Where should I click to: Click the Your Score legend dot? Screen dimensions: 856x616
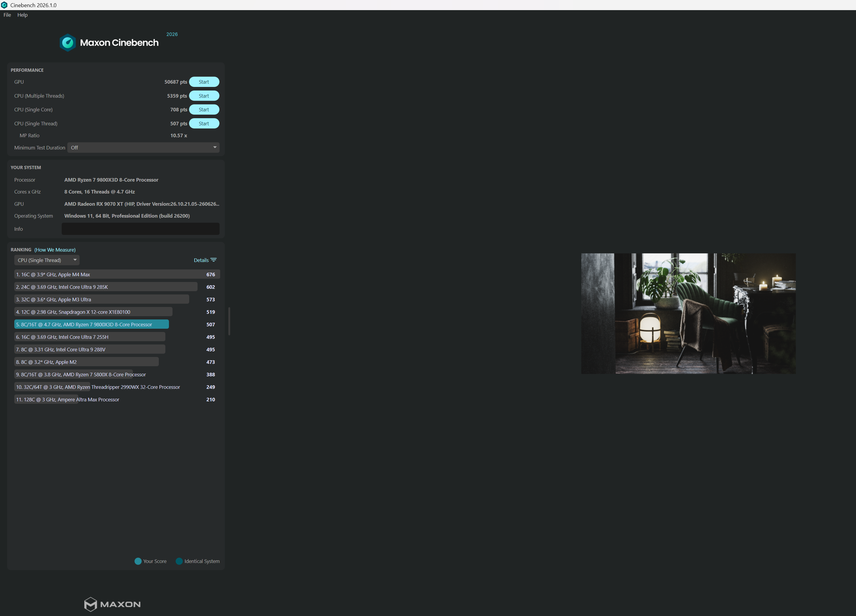pos(138,561)
